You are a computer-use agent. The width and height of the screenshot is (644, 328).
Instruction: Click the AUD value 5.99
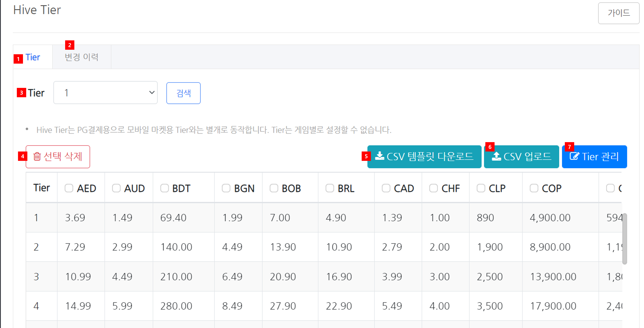point(122,306)
